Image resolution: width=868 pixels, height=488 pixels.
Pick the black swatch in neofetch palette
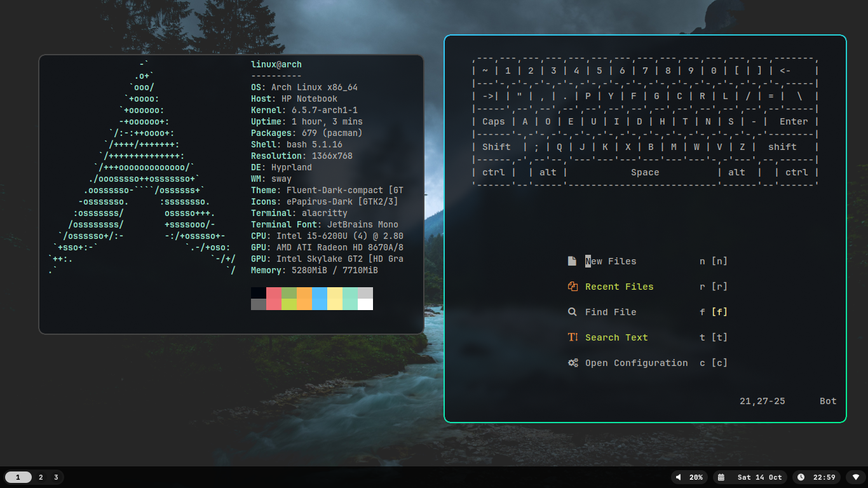pos(259,293)
